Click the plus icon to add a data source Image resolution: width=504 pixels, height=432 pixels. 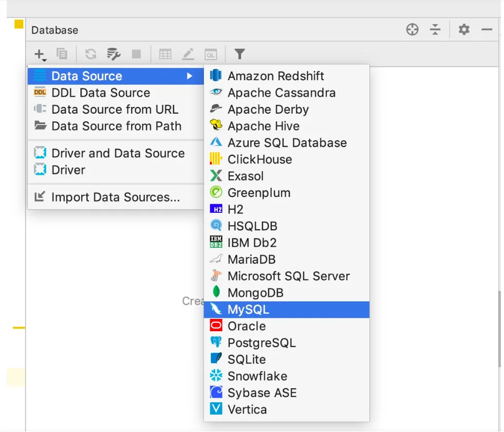40,53
